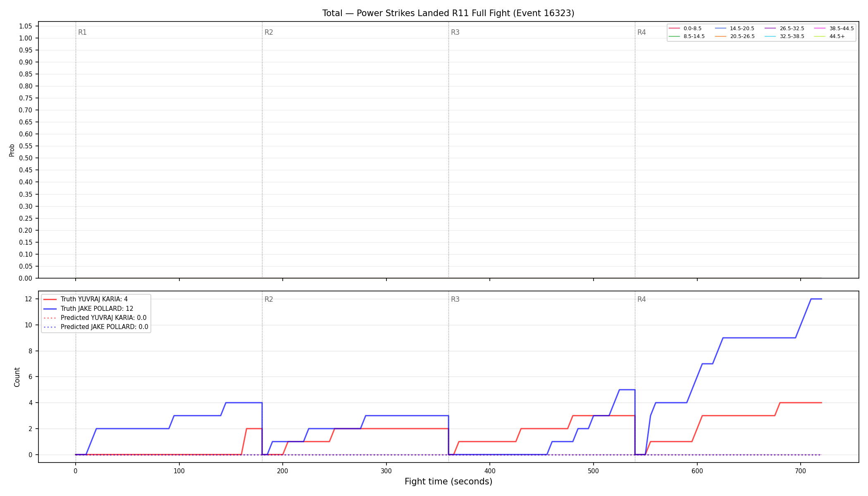Click the 'Predicted YUVRAJ KARIA: 0.0' legend label
868x496 pixels.
(x=103, y=318)
